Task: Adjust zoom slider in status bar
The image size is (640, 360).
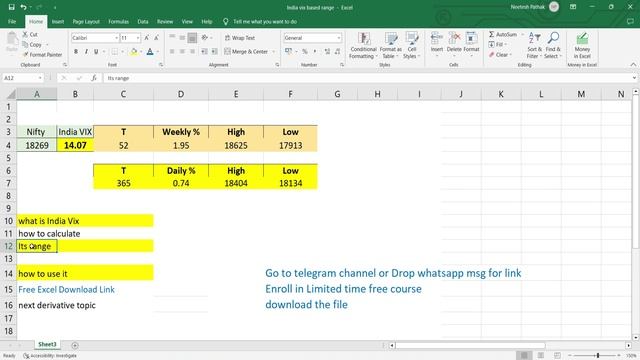Action: 598,356
